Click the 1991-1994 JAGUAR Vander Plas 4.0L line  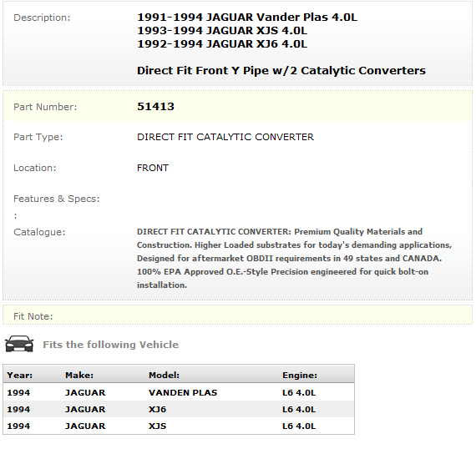coord(247,17)
